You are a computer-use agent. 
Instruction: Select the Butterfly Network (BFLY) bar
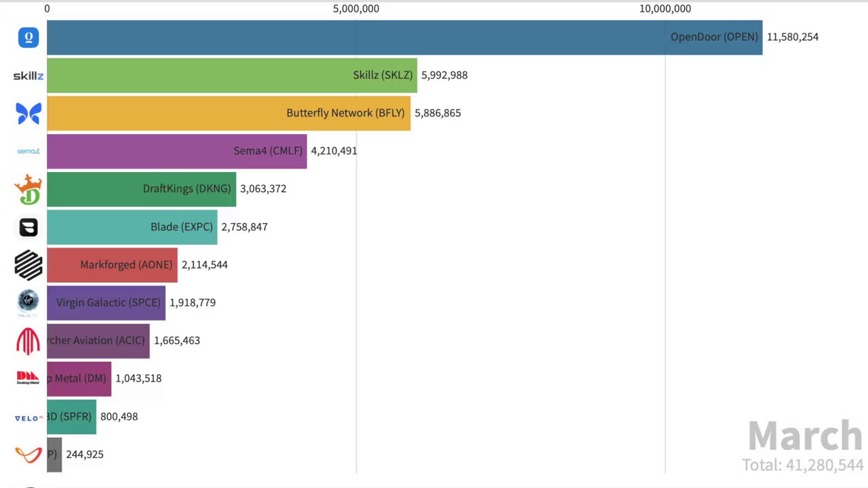pyautogui.click(x=229, y=113)
